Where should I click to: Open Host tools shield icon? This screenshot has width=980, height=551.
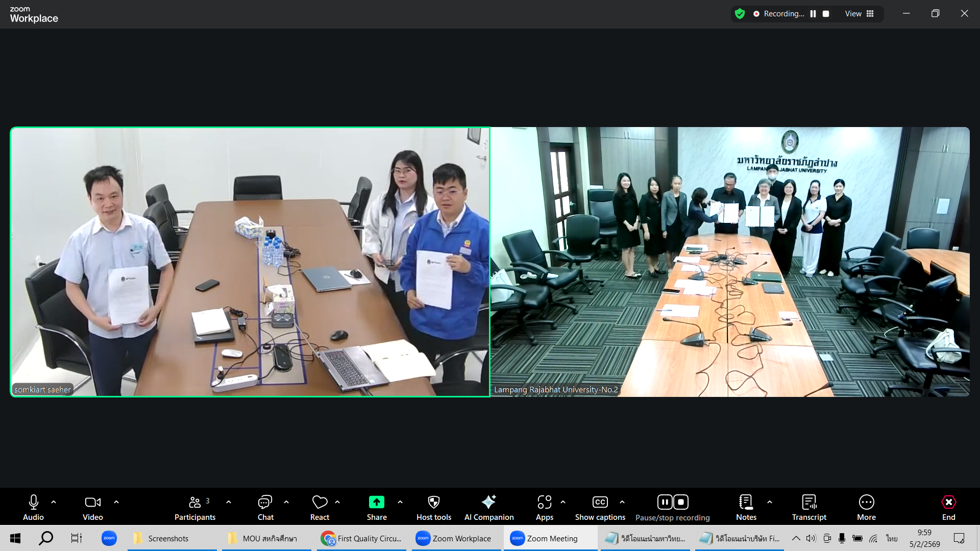433,503
